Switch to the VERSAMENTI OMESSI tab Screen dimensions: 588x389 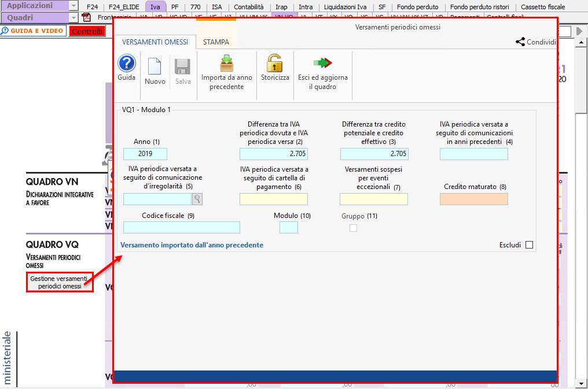155,42
